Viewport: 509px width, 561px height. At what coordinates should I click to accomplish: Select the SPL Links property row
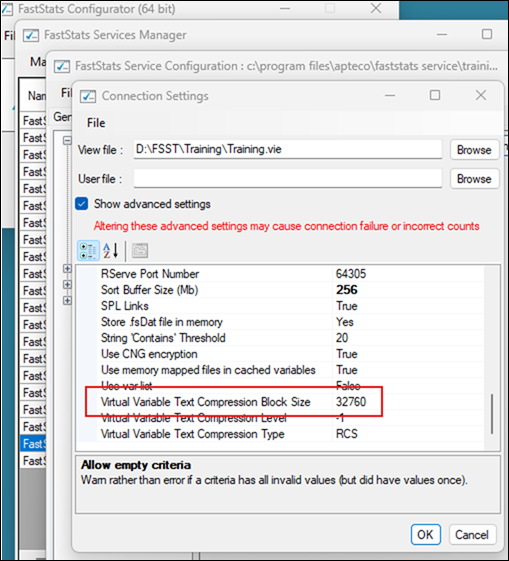(x=124, y=306)
